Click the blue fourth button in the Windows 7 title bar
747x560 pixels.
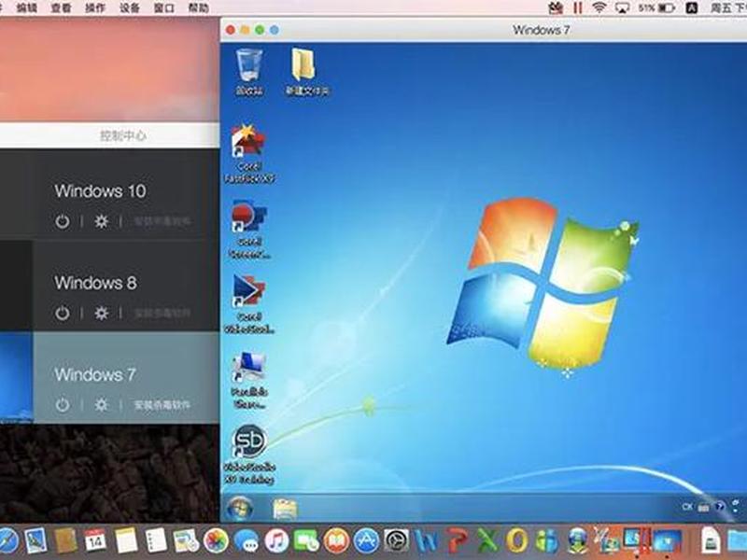pyautogui.click(x=275, y=30)
